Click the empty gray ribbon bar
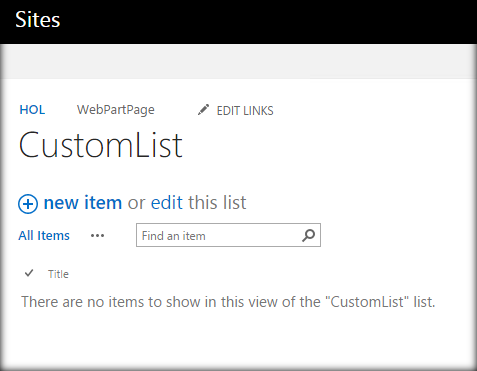 (238, 62)
